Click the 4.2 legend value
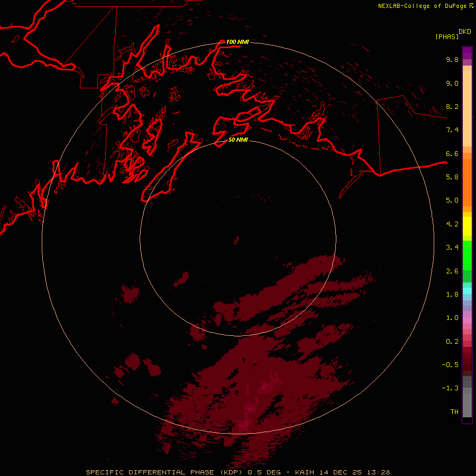 tap(452, 224)
